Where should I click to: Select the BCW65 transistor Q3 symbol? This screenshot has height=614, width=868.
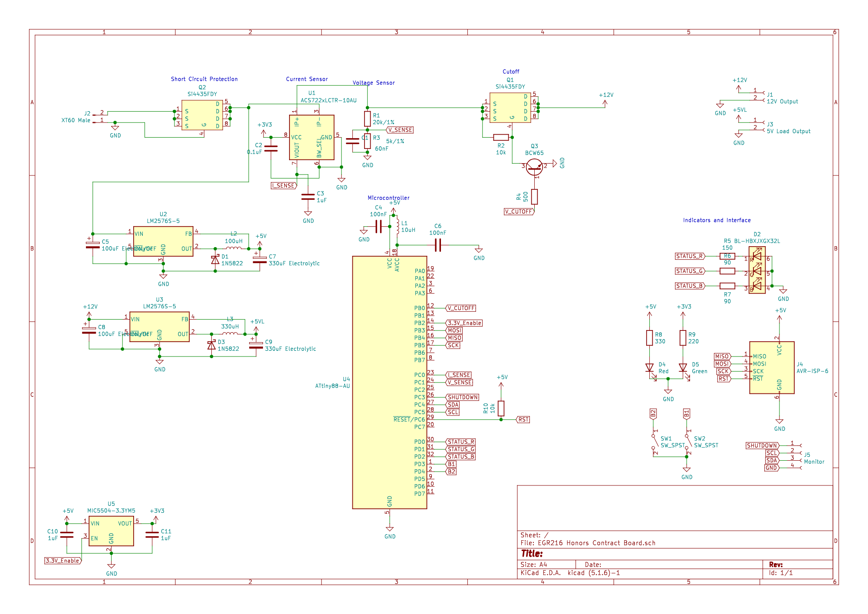pos(534,167)
